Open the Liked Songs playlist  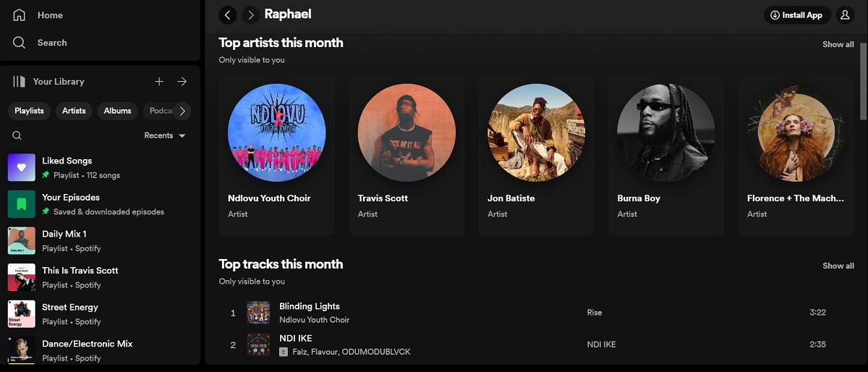point(100,167)
